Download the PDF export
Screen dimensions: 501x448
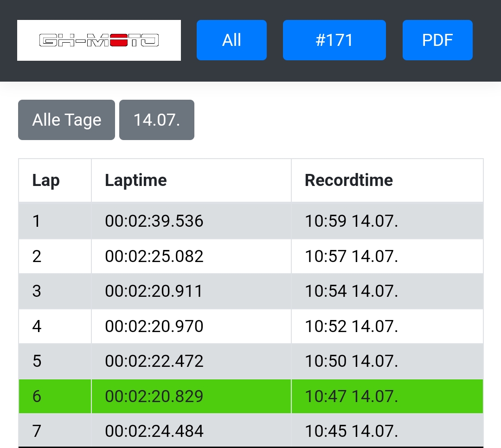click(x=437, y=40)
